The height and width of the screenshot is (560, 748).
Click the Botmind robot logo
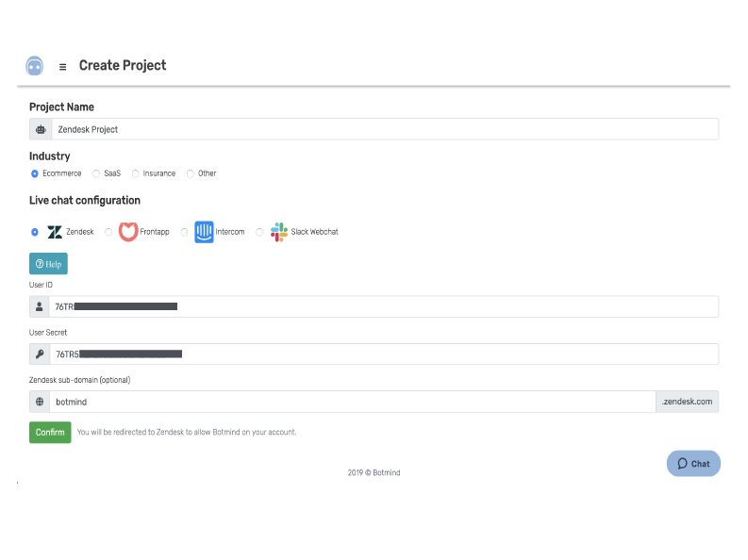click(34, 66)
